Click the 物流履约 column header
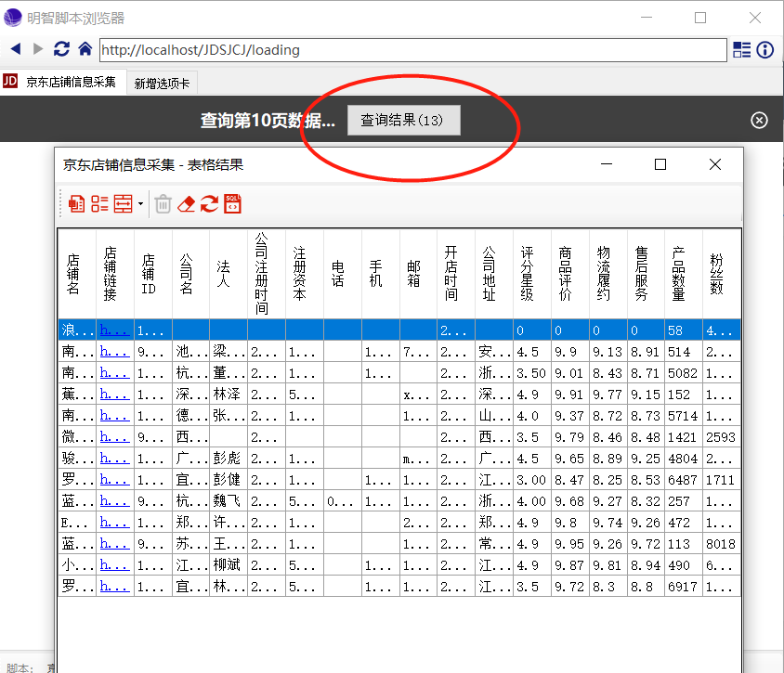 608,274
